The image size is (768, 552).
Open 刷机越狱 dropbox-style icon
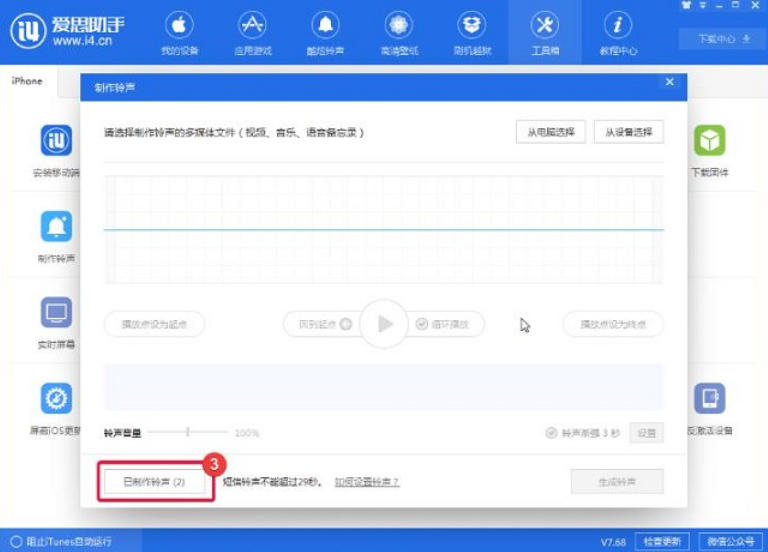(x=472, y=24)
